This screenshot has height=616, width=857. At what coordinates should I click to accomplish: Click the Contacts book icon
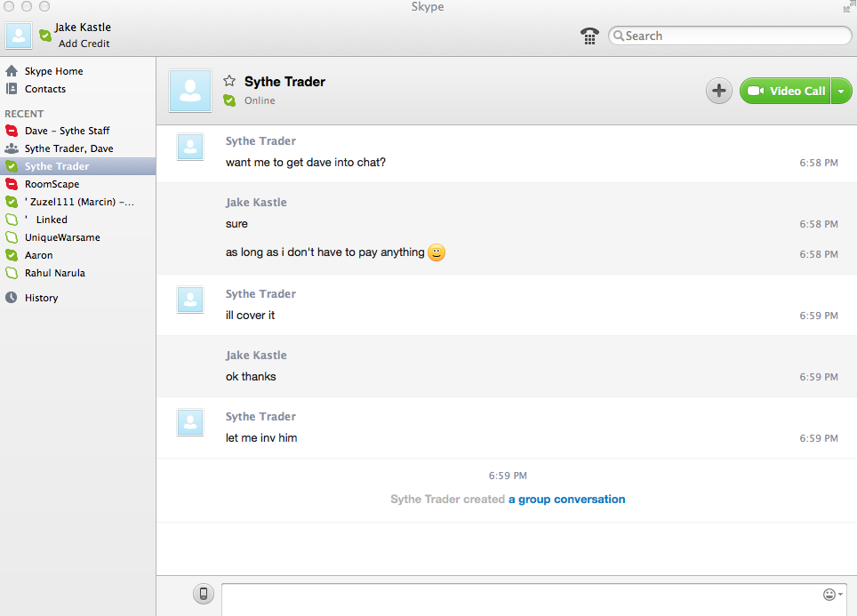[x=12, y=89]
